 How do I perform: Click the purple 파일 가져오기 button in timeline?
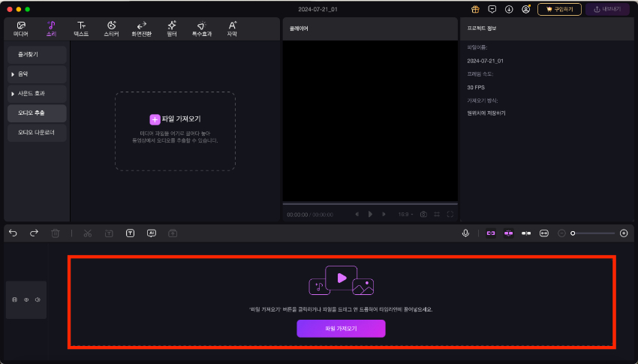point(341,329)
